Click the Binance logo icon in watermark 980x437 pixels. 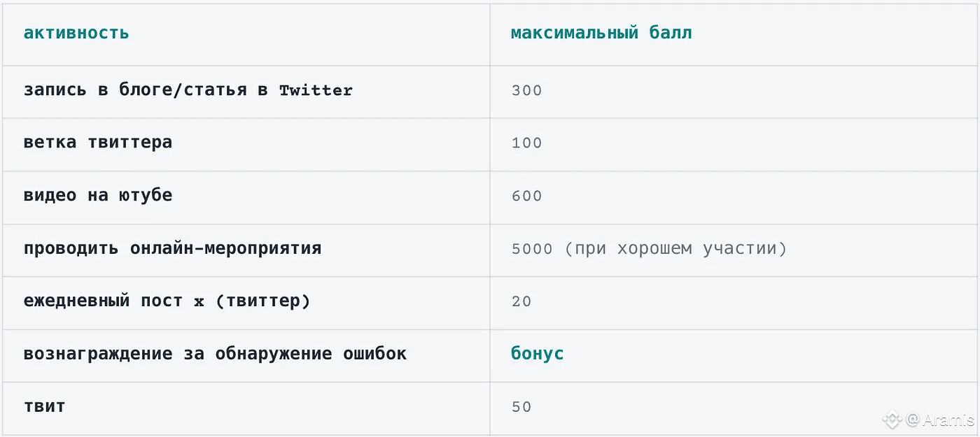pyautogui.click(x=892, y=420)
